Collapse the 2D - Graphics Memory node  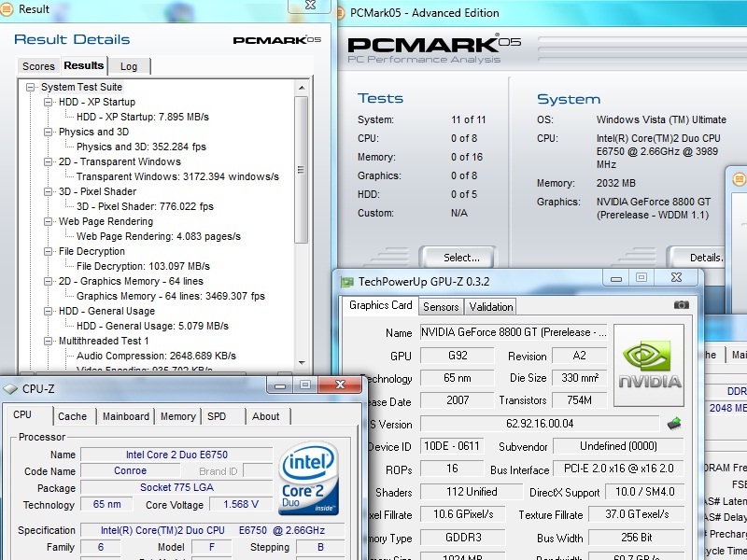pyautogui.click(x=48, y=282)
